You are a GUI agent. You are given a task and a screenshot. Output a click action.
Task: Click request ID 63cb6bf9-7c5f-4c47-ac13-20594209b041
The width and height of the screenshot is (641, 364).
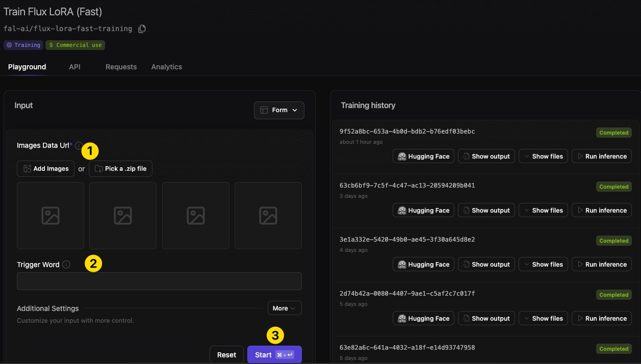point(407,186)
